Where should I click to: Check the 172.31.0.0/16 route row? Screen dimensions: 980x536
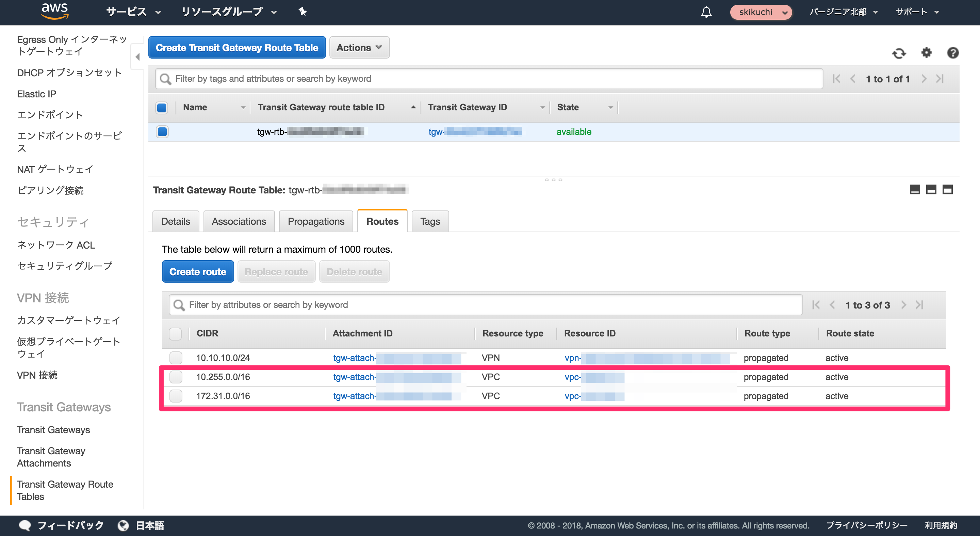(176, 396)
